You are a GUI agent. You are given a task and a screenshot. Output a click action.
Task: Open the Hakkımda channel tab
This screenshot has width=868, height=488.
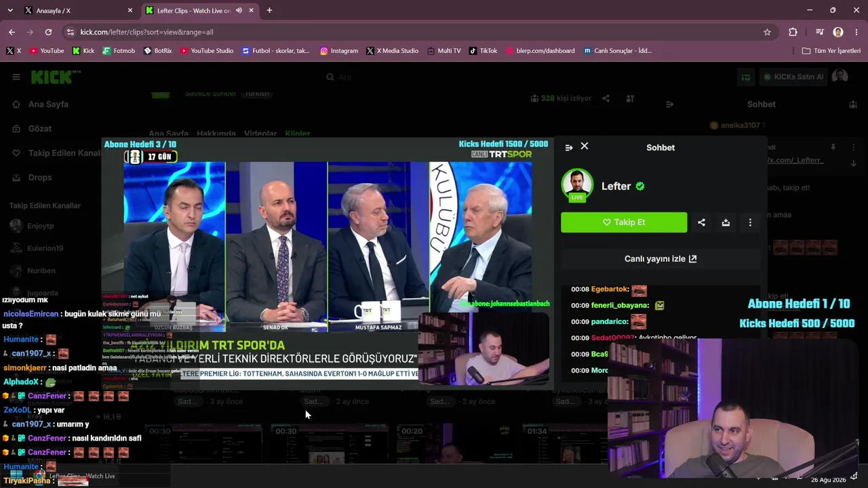pyautogui.click(x=216, y=134)
